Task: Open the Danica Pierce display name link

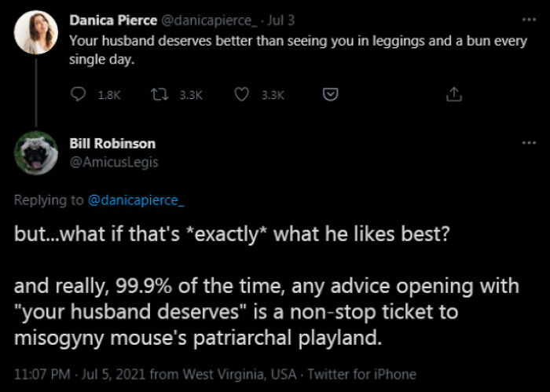Action: (113, 20)
